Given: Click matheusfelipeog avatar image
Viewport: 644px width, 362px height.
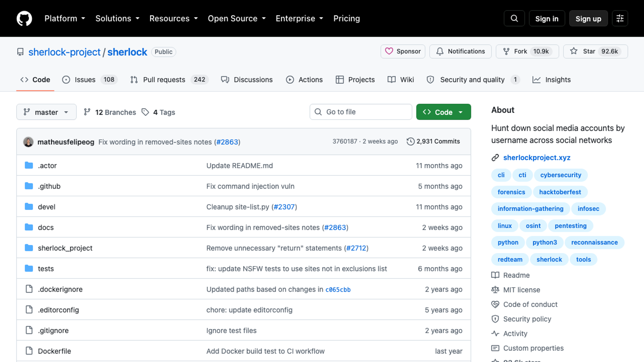Looking at the screenshot, I should 28,142.
